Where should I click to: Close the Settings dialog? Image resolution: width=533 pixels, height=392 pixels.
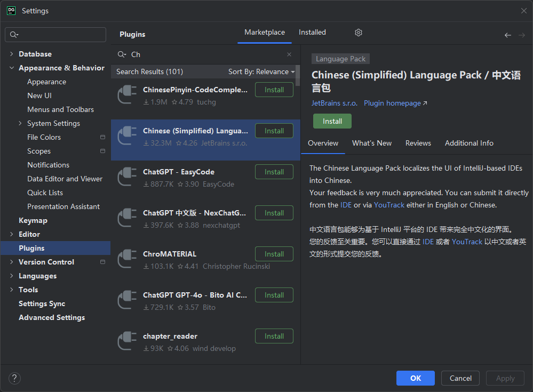click(524, 11)
